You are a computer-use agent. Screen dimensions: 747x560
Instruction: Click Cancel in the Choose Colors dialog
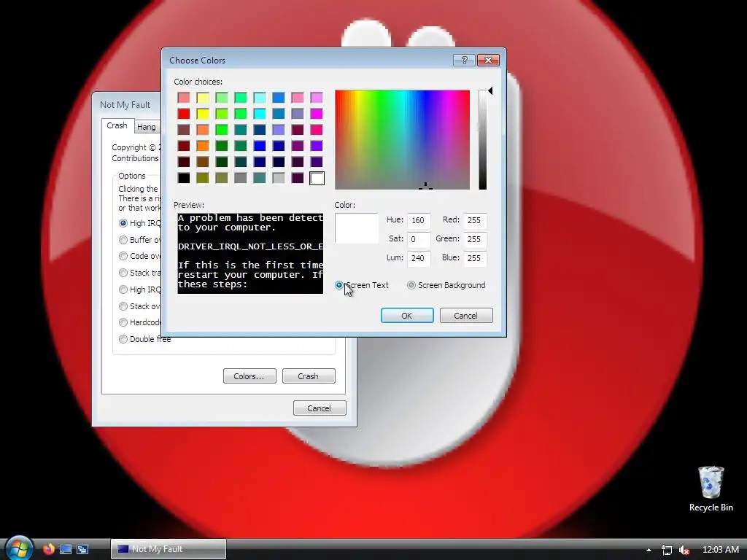pyautogui.click(x=466, y=315)
